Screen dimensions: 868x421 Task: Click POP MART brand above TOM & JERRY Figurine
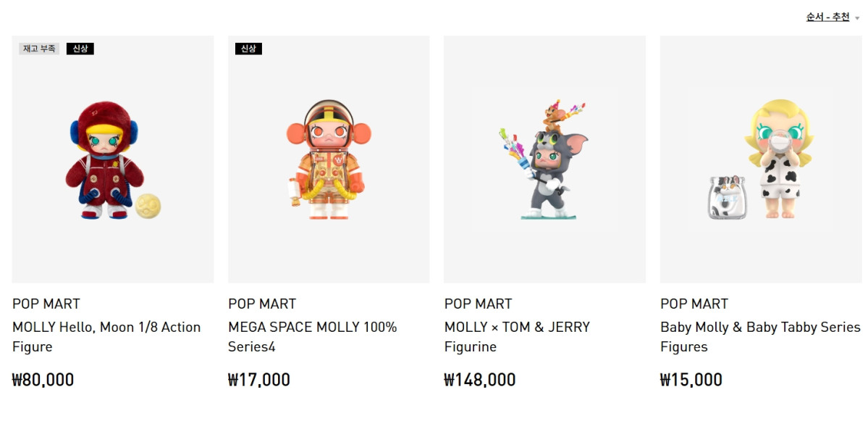pos(479,304)
